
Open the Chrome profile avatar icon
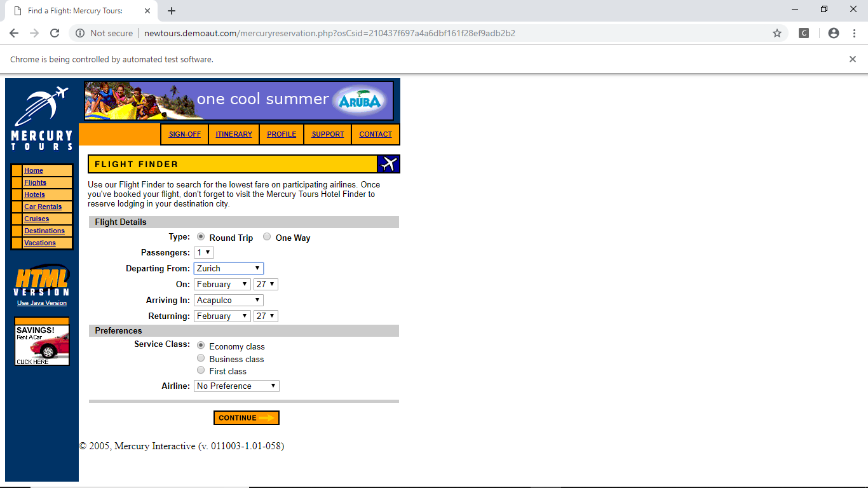point(834,33)
